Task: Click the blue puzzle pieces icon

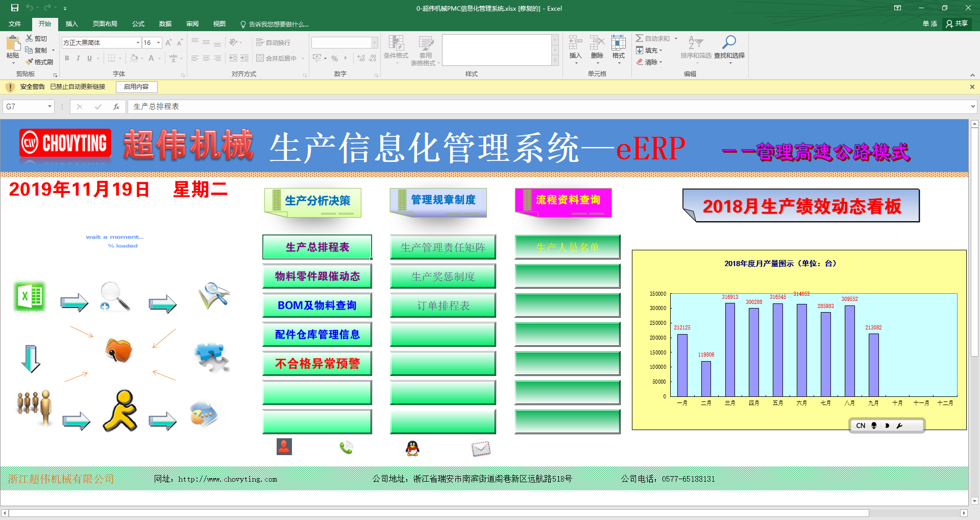Action: point(213,357)
